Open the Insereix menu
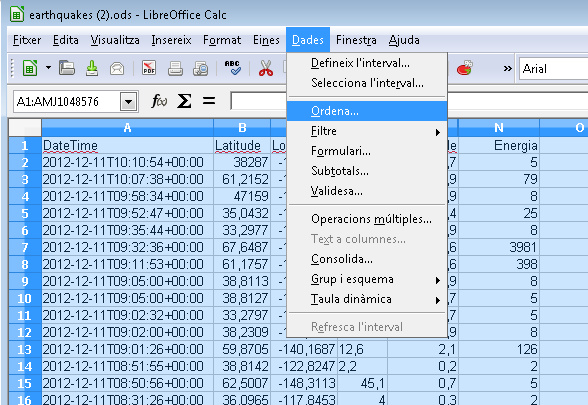 pos(171,40)
